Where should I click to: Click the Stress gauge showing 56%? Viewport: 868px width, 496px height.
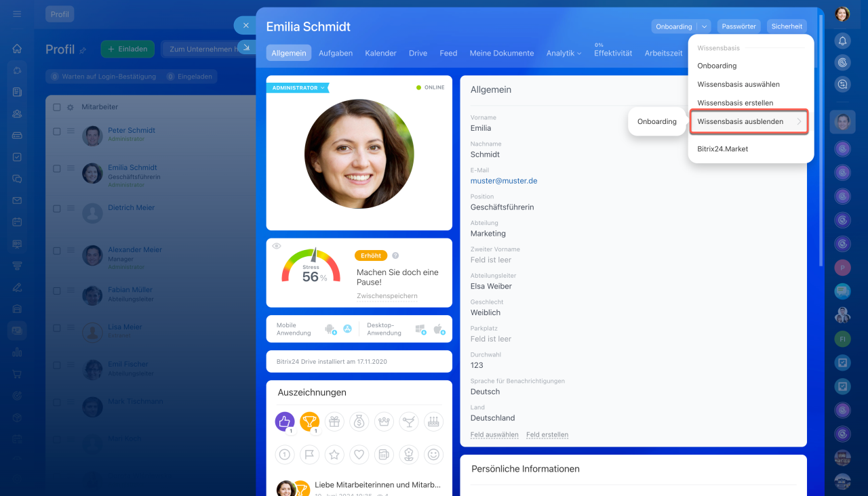tap(311, 266)
